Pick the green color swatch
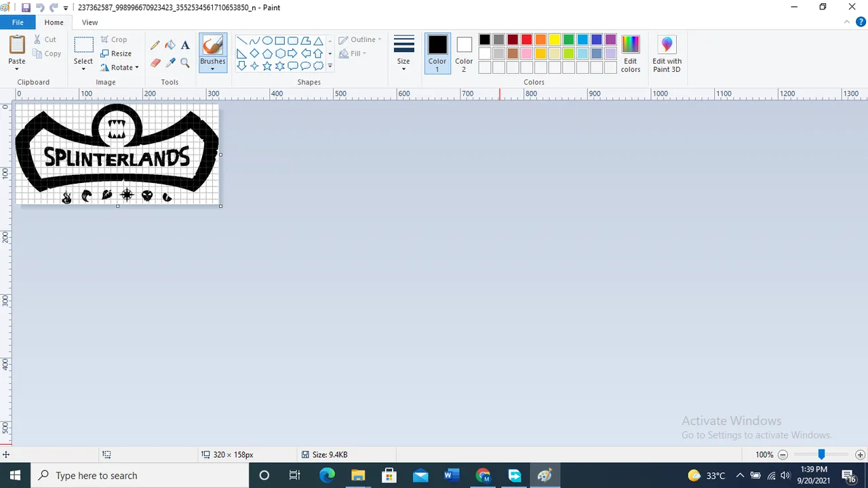Viewport: 868px width, 488px height. pyautogui.click(x=568, y=39)
